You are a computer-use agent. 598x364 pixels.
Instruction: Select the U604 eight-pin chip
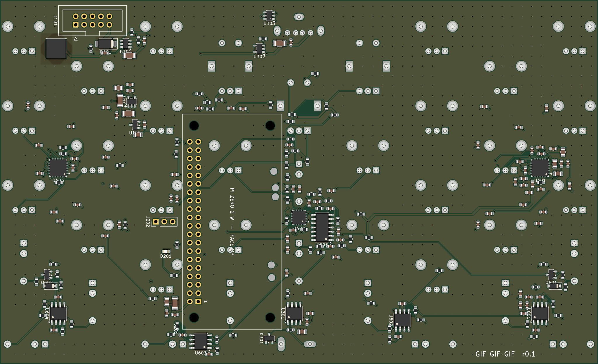58,314
